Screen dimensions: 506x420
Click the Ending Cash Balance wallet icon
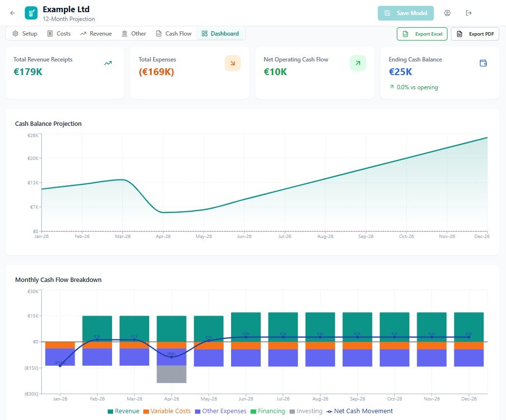click(483, 63)
